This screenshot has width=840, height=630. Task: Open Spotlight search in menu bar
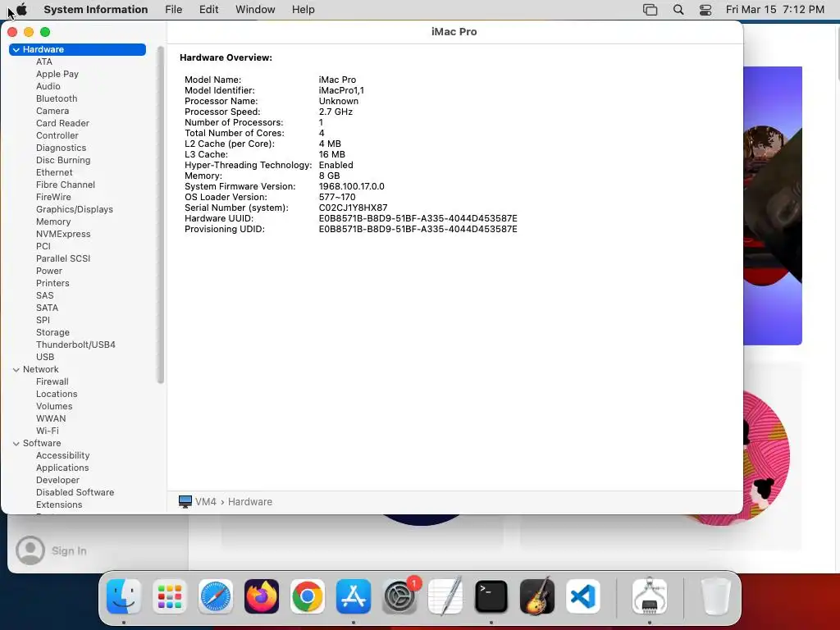coord(678,10)
